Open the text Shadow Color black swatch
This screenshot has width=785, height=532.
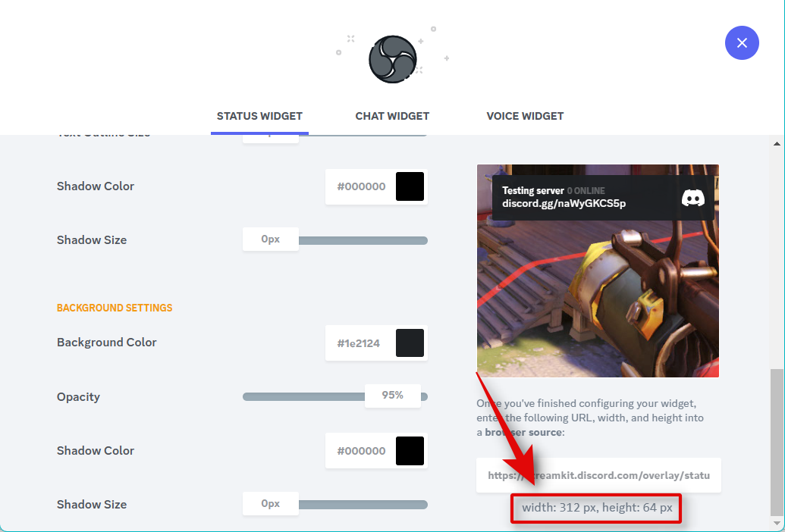coord(410,186)
